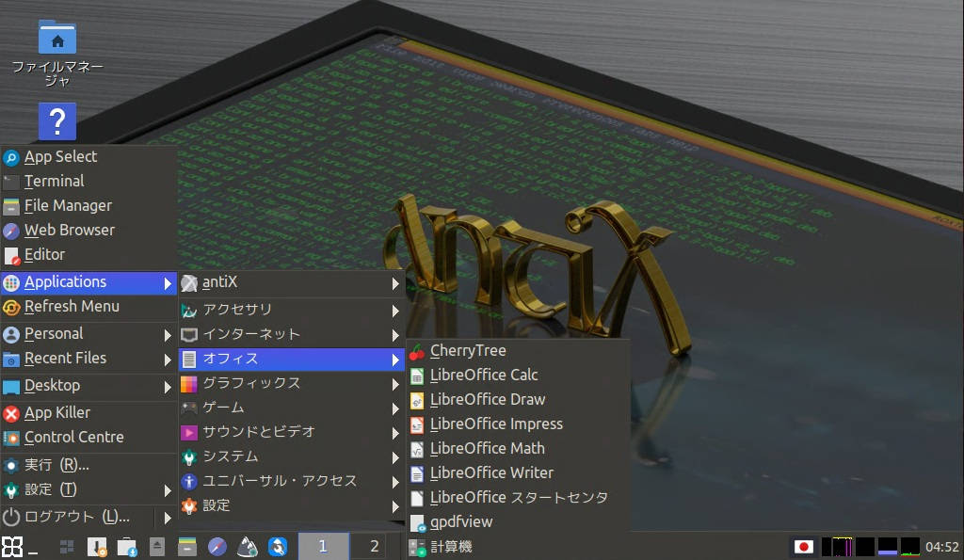Open LibreOffice Impress

(495, 424)
